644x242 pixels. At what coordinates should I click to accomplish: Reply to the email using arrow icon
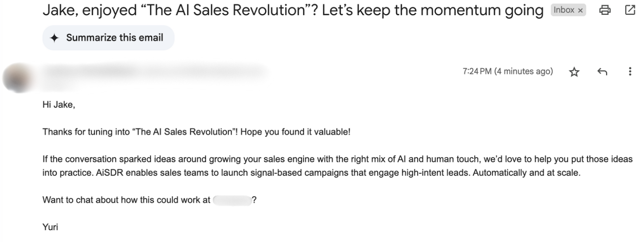[602, 72]
